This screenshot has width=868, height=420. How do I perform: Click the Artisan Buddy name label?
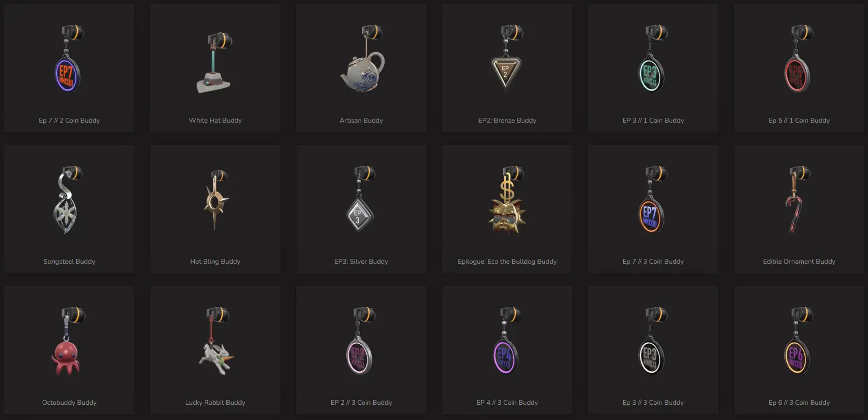(361, 121)
